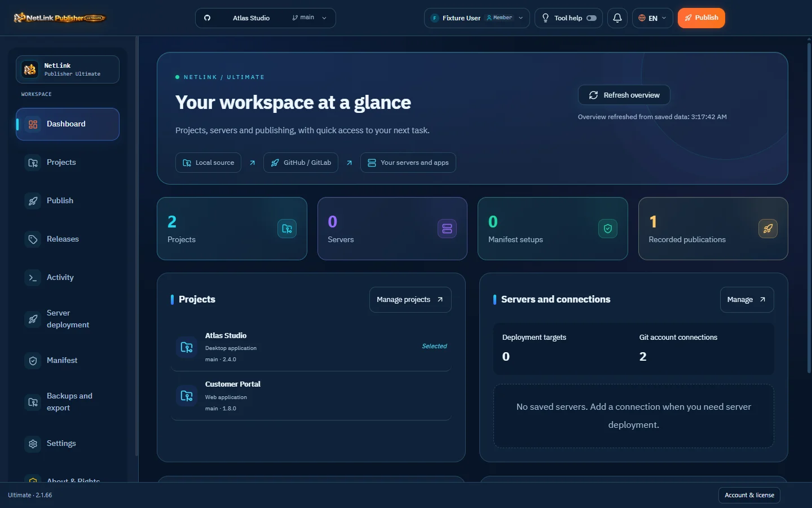The height and width of the screenshot is (508, 812).
Task: Click the Atlas Studio project folder icon
Action: 187,347
